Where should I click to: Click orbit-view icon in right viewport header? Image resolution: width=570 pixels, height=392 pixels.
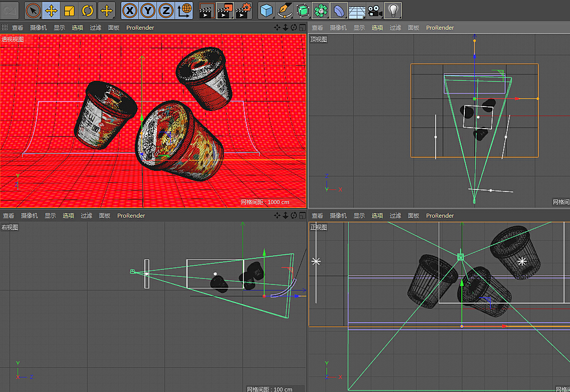tap(294, 216)
